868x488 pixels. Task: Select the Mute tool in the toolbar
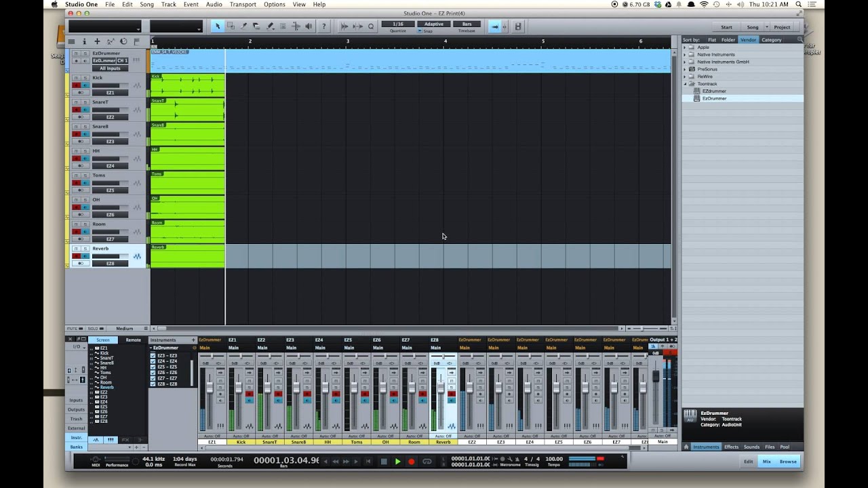(x=283, y=26)
